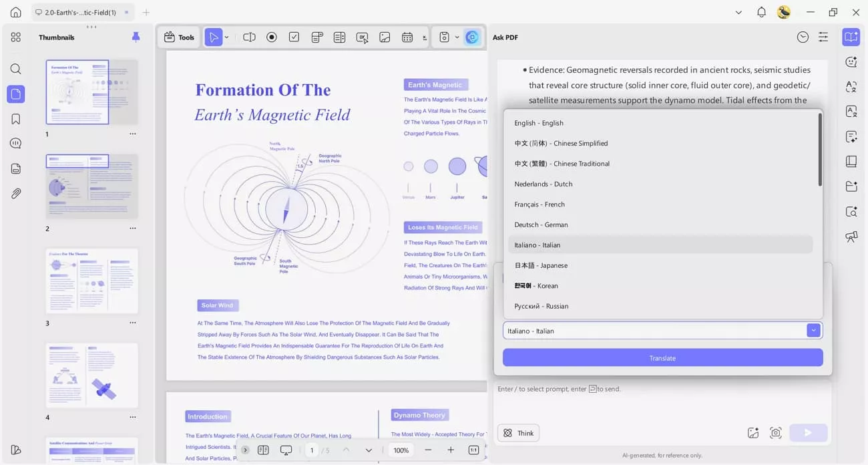Open page 1 thumbnail options menu

[x=133, y=134]
